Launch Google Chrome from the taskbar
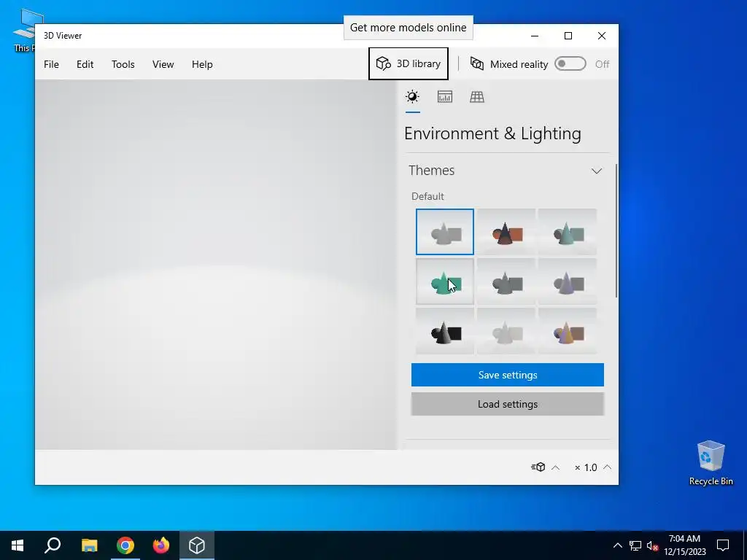The height and width of the screenshot is (560, 747). pos(125,545)
